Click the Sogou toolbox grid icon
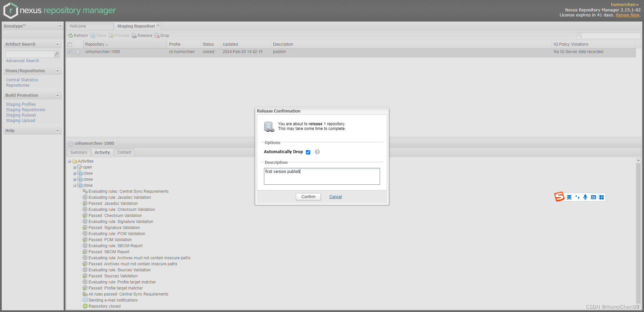 point(601,197)
